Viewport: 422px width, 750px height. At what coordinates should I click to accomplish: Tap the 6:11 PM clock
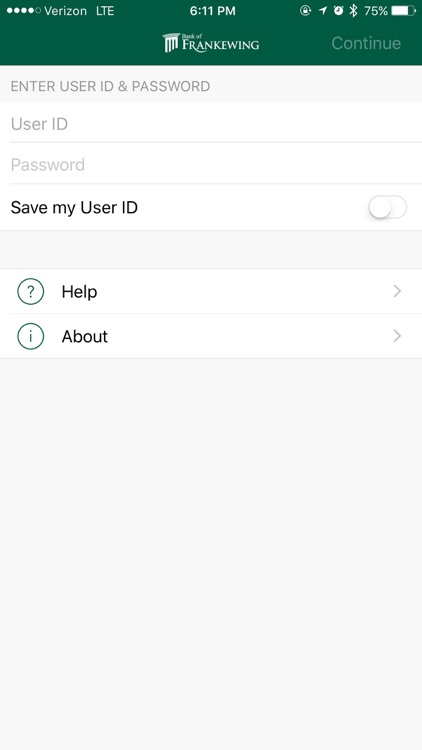pyautogui.click(x=212, y=11)
